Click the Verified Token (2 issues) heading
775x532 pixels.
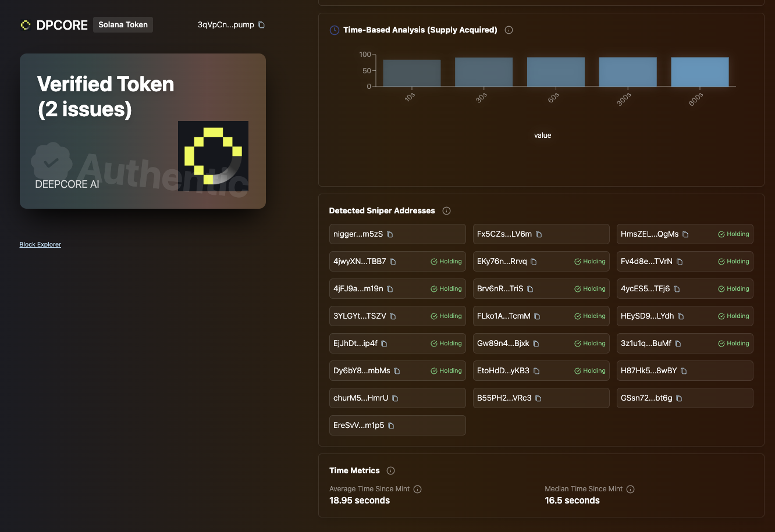pos(106,97)
